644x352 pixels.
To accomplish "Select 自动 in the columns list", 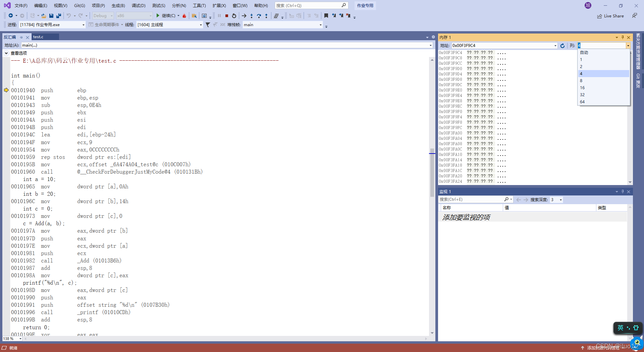I will [603, 53].
